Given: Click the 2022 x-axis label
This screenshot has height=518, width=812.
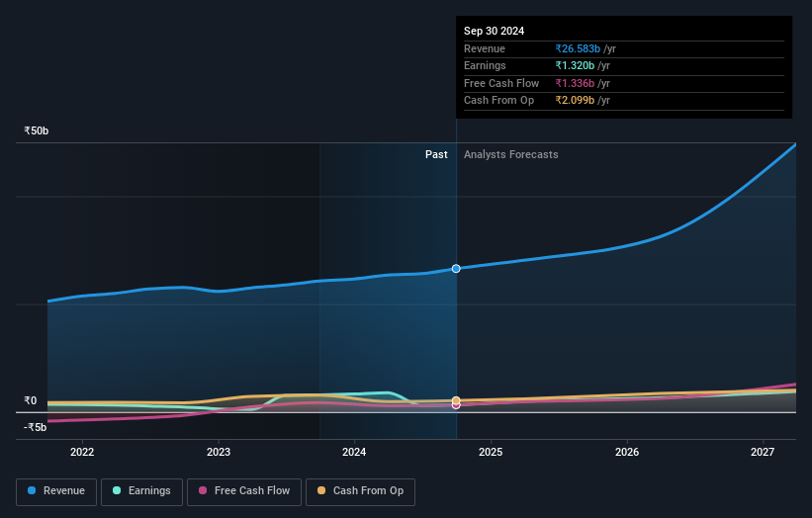Looking at the screenshot, I should pos(82,452).
